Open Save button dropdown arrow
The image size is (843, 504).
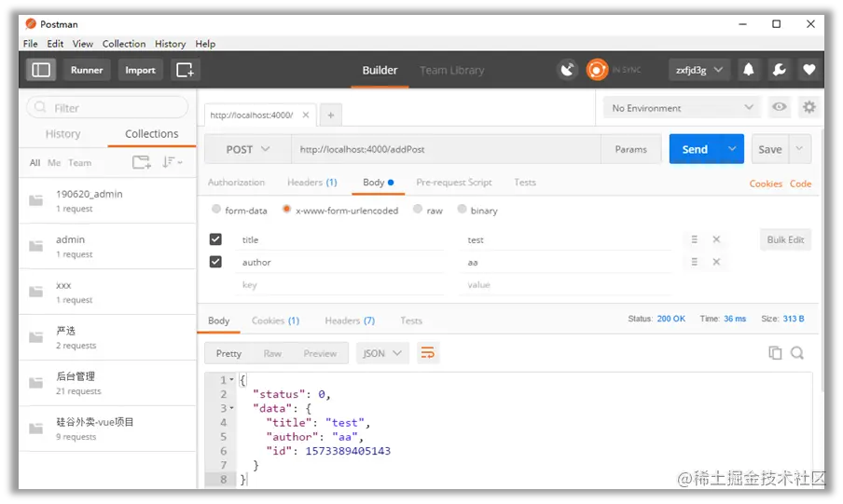point(799,149)
